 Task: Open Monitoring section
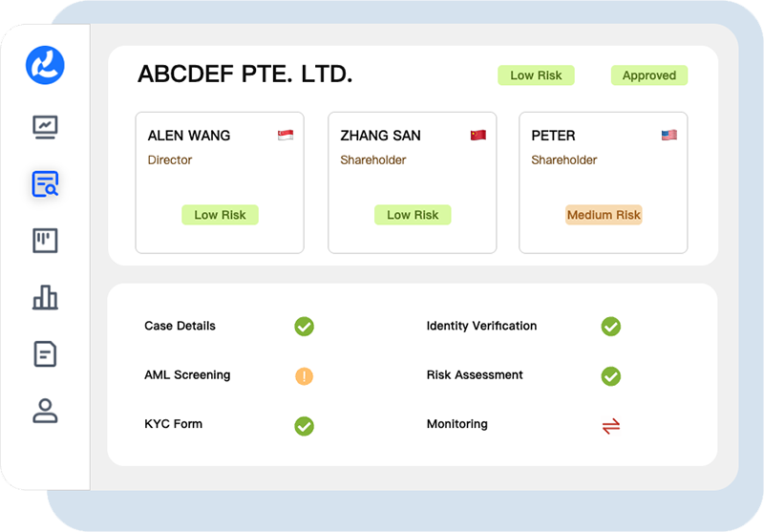point(456,424)
